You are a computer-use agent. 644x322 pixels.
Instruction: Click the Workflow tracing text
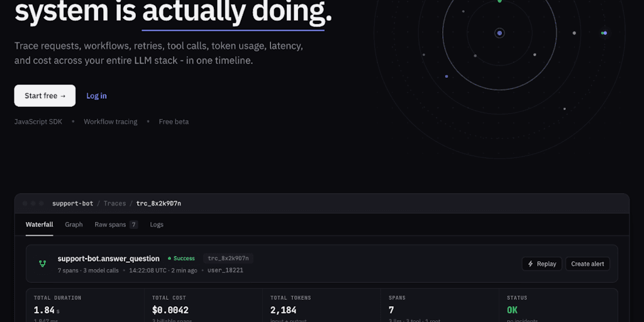click(111, 121)
